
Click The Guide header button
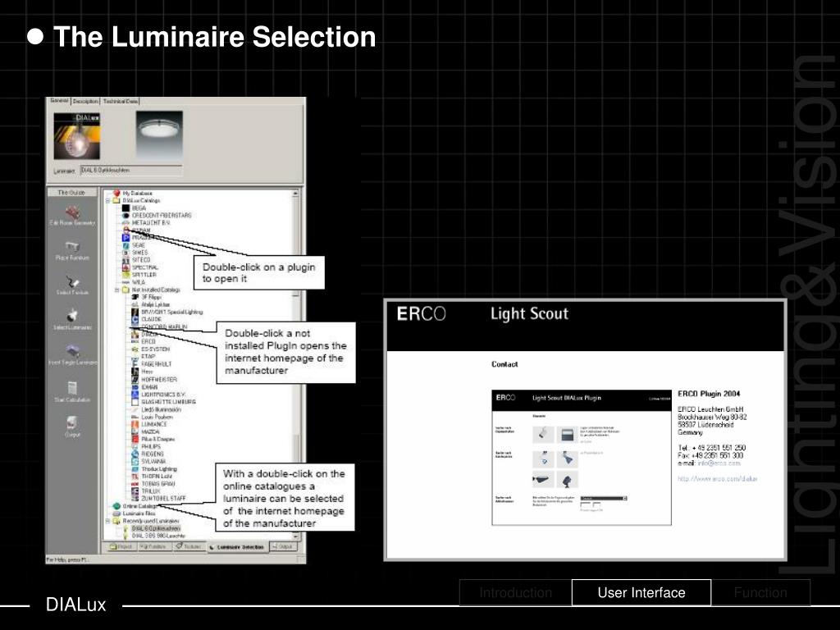72,192
